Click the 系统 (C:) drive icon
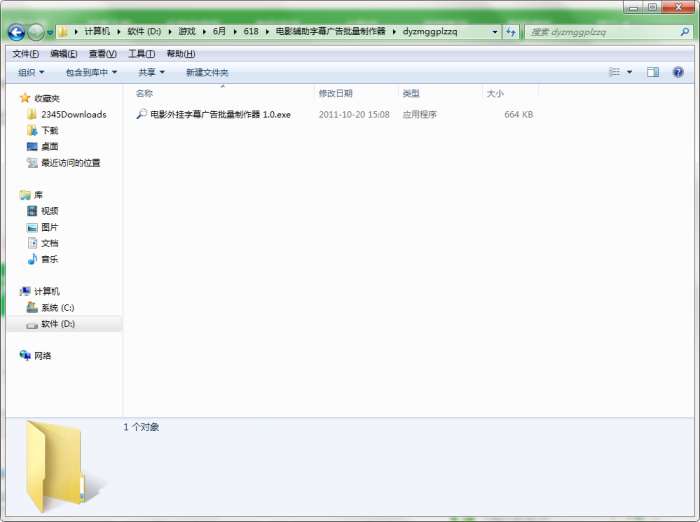The height and width of the screenshot is (522, 700). [32, 307]
